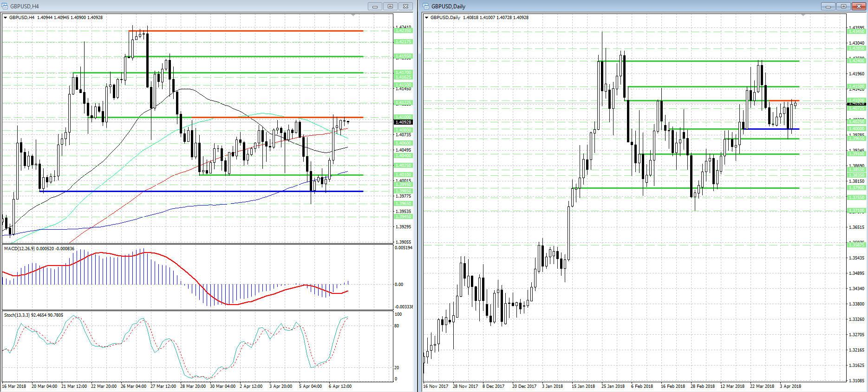
Task: Click the 3 Jan 2018 date on Daily time axis
Action: (552, 386)
